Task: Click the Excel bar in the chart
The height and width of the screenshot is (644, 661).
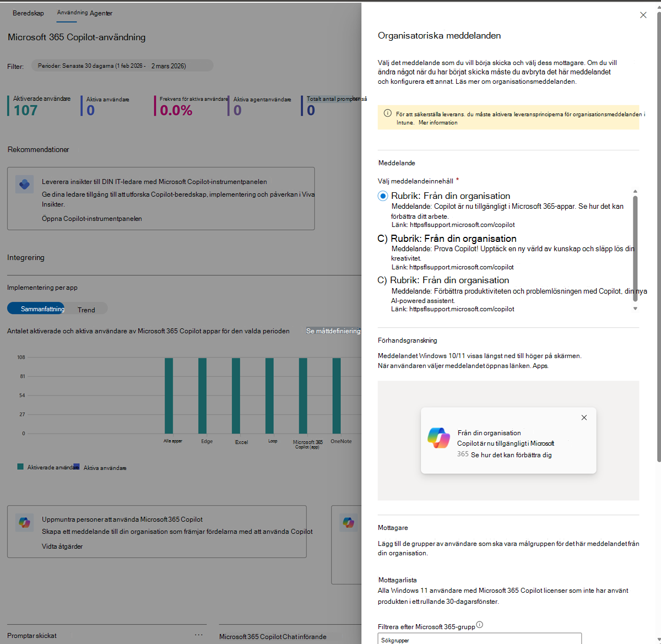Action: click(236, 396)
